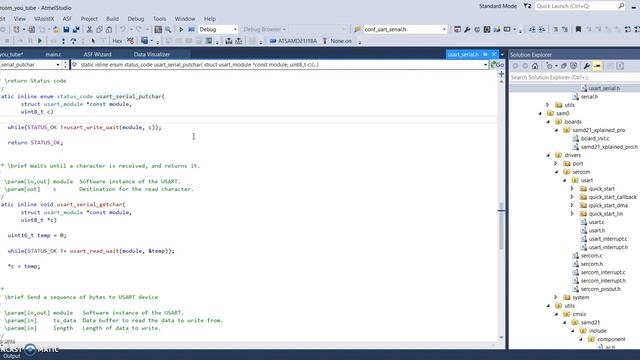Click the Go button beside navigation bar
This screenshot has width=640, height=360.
[x=497, y=64]
